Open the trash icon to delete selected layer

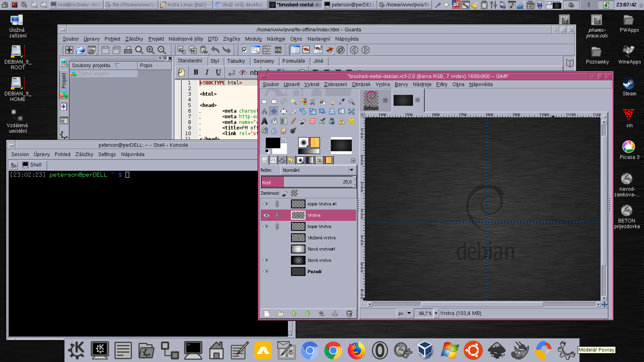click(x=349, y=313)
